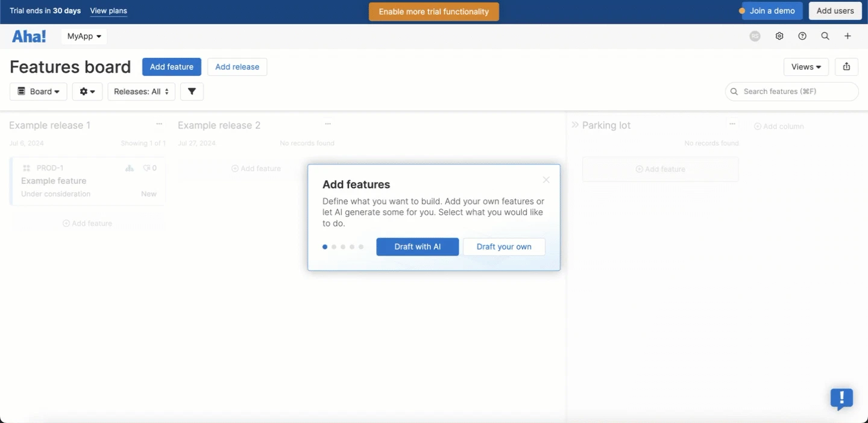Click Join a demo
Viewport: 868px width, 423px height.
(772, 11)
